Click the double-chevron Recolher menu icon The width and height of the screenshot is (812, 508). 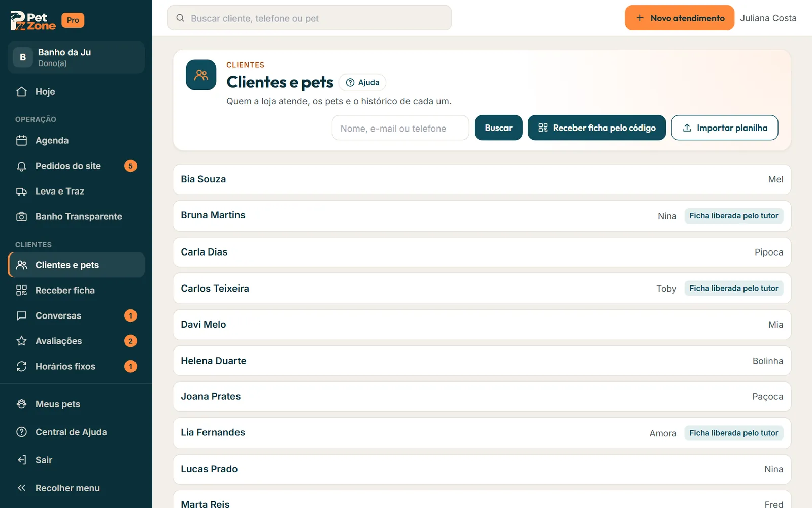21,488
